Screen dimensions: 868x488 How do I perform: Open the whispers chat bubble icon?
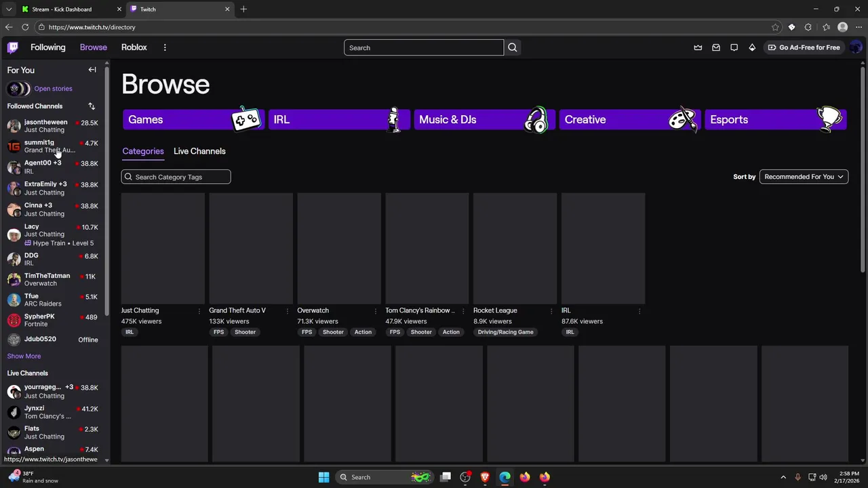click(734, 47)
